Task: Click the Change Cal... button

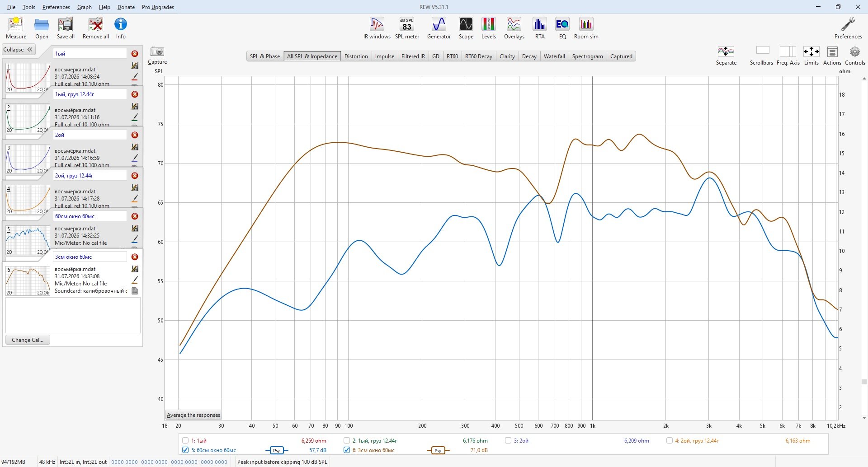Action: coord(28,340)
